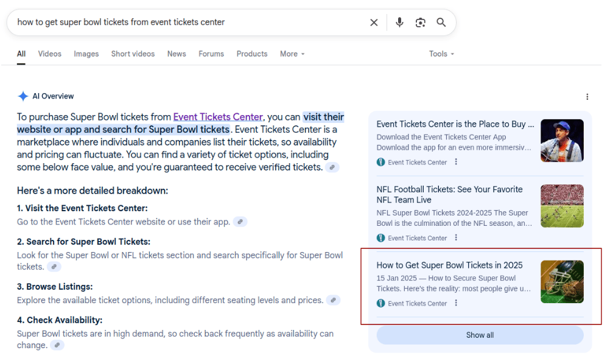This screenshot has height=364, width=613.
Task: Switch to the Videos tab
Action: point(49,54)
